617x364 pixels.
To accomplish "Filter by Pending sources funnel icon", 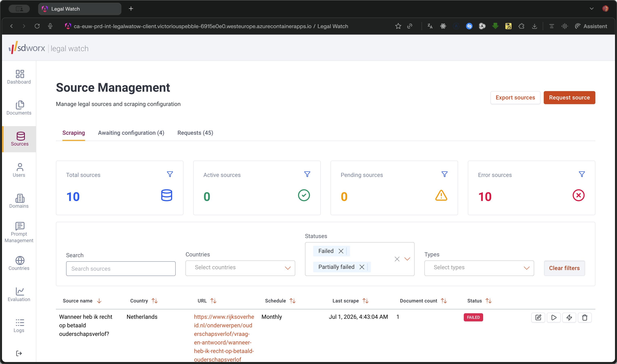I will 444,174.
